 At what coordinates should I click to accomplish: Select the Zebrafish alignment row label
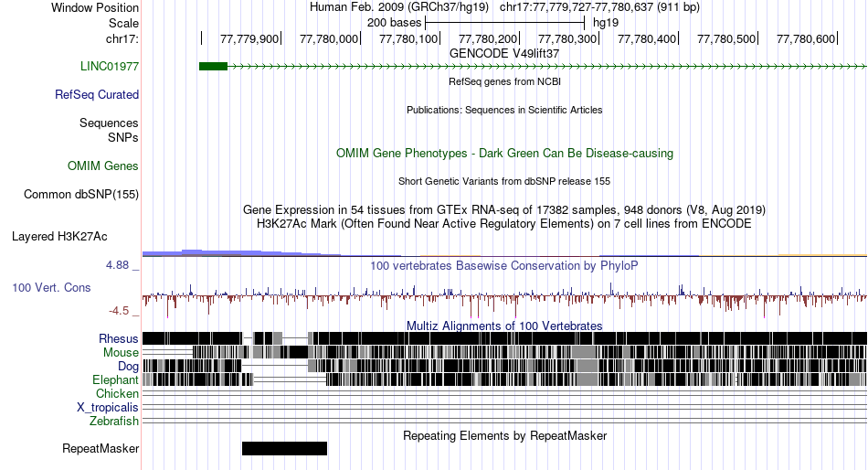pyautogui.click(x=114, y=422)
